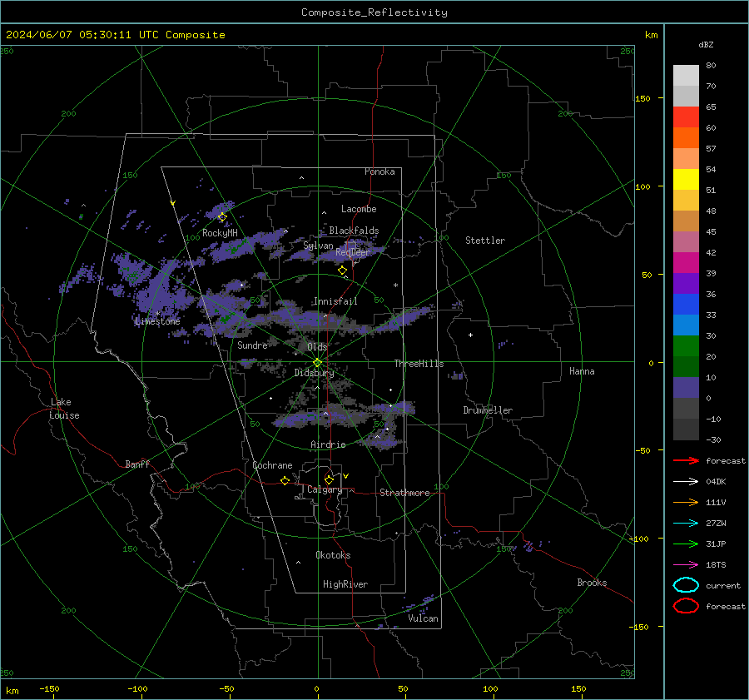The height and width of the screenshot is (700, 749).
Task: Click the yellow diamond marker above RockyMH
Action: click(222, 217)
